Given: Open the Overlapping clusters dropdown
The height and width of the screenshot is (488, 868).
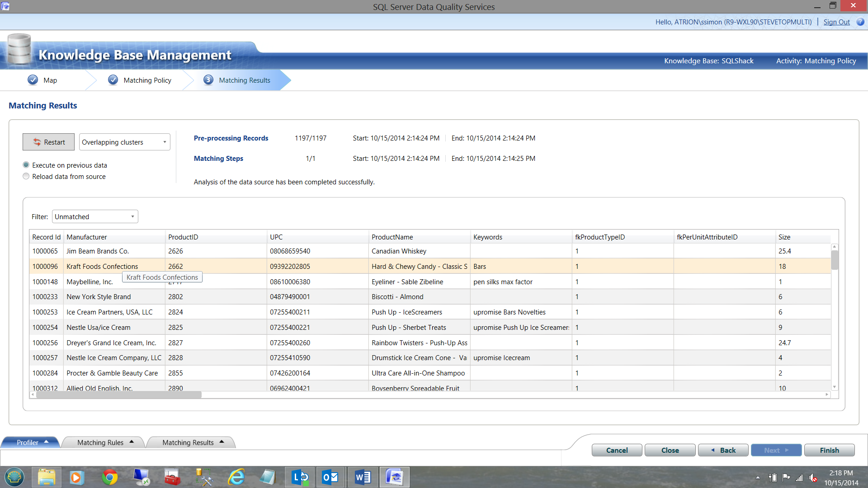Looking at the screenshot, I should (x=124, y=142).
